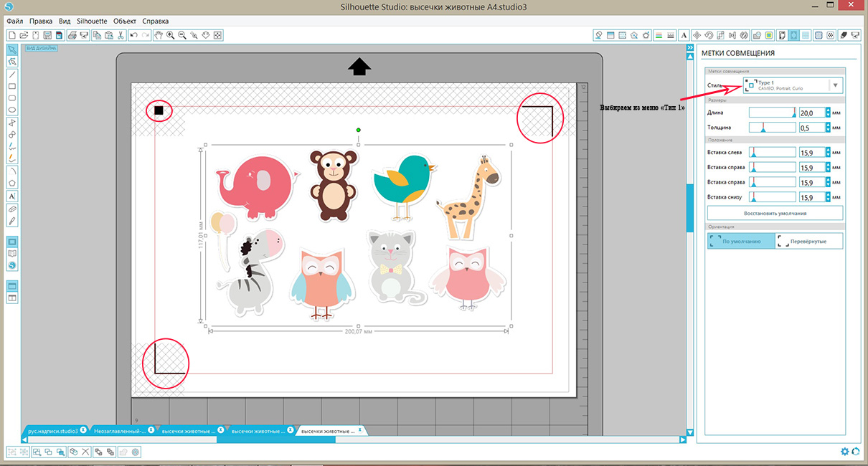This screenshot has width=868, height=466.
Task: Click the 'Толщина' slider track
Action: (x=772, y=128)
